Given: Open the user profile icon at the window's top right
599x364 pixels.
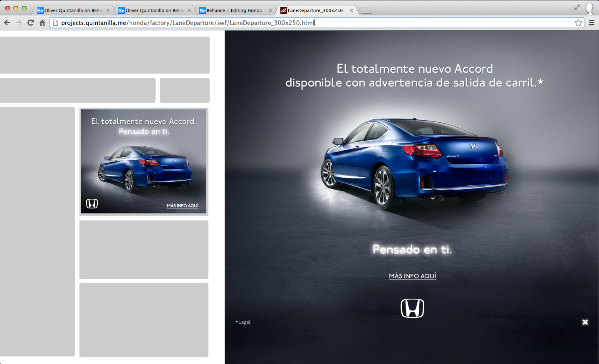Looking at the screenshot, I should (x=589, y=8).
